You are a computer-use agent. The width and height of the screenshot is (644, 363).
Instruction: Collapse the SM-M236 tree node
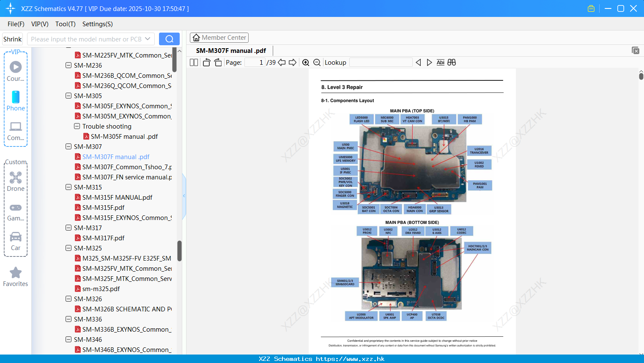[x=69, y=65]
